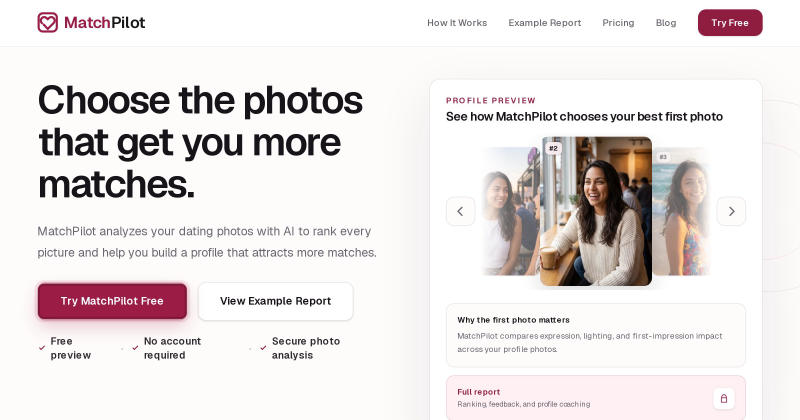This screenshot has height=420, width=800.
Task: Click the No account required checkmark icon
Action: (x=135, y=348)
